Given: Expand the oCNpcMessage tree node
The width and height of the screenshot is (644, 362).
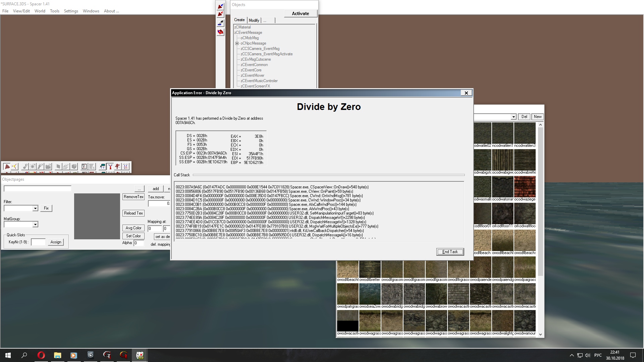Looking at the screenshot, I should click(x=237, y=43).
